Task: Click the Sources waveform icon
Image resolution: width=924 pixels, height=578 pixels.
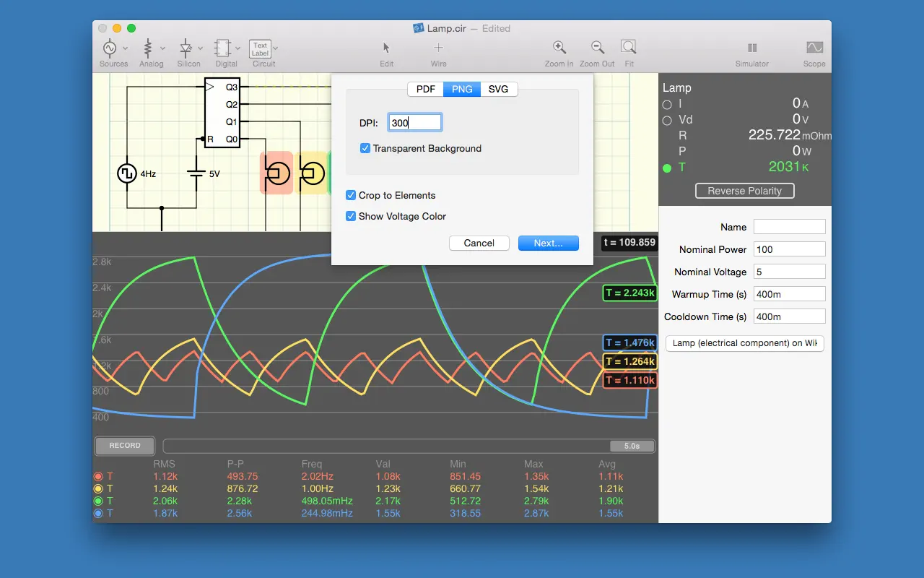Action: (x=110, y=48)
